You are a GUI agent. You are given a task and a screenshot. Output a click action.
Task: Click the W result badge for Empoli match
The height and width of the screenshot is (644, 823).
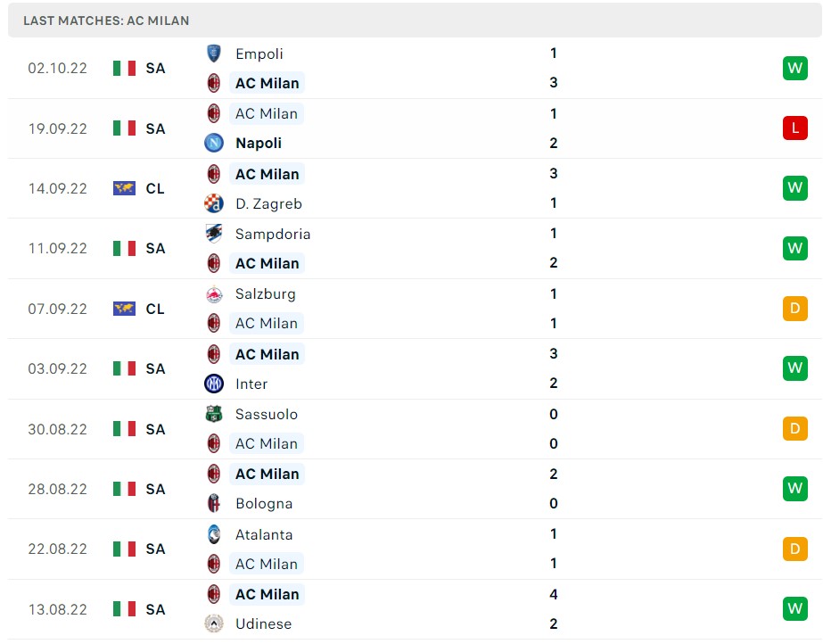pyautogui.click(x=794, y=68)
